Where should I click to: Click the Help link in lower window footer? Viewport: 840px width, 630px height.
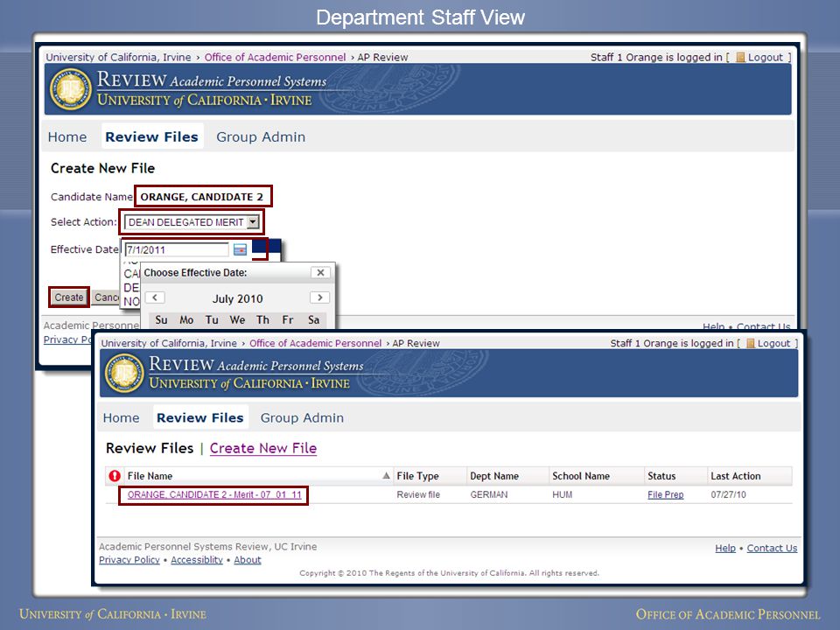725,548
